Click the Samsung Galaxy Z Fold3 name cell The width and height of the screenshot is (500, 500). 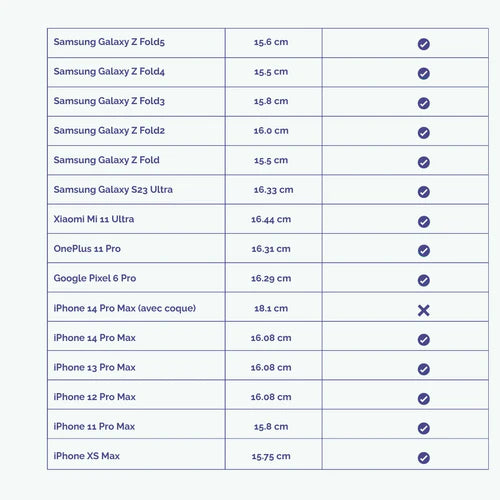[136, 102]
